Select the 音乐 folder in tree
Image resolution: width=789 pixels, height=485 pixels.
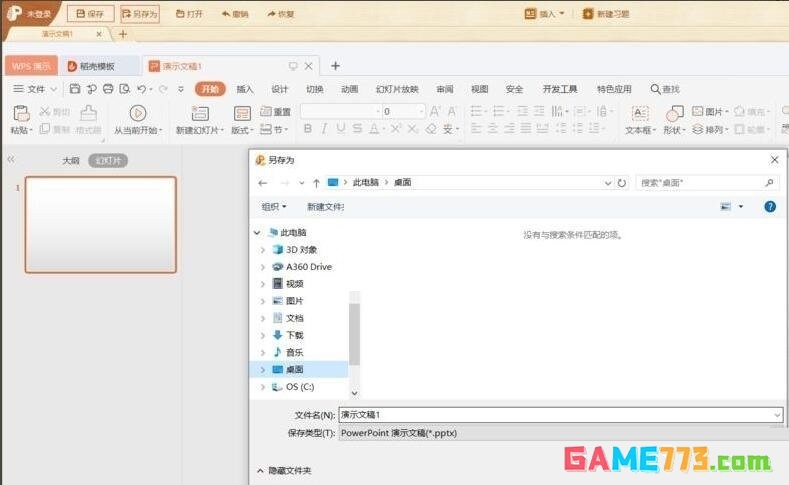tap(295, 353)
